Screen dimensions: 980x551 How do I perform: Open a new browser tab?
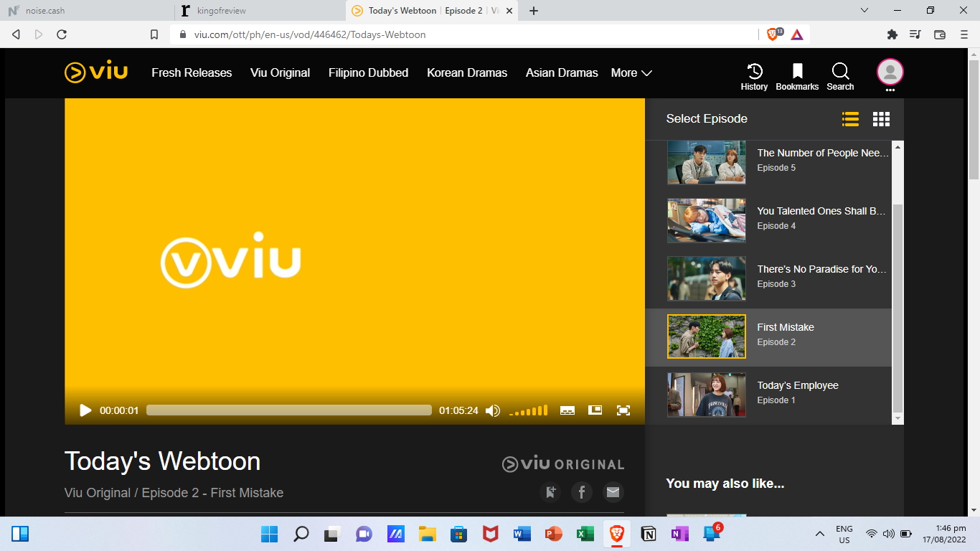[534, 11]
